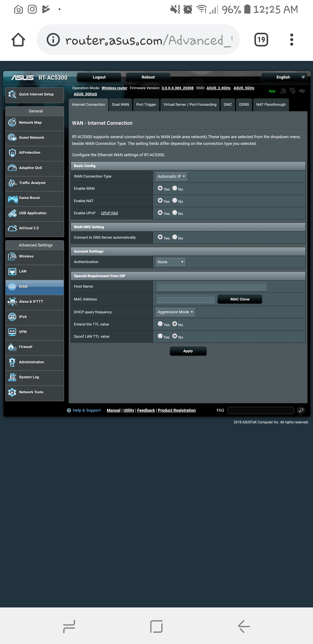Open AiProtection shield icon
This screenshot has height=644, width=313.
coord(12,153)
